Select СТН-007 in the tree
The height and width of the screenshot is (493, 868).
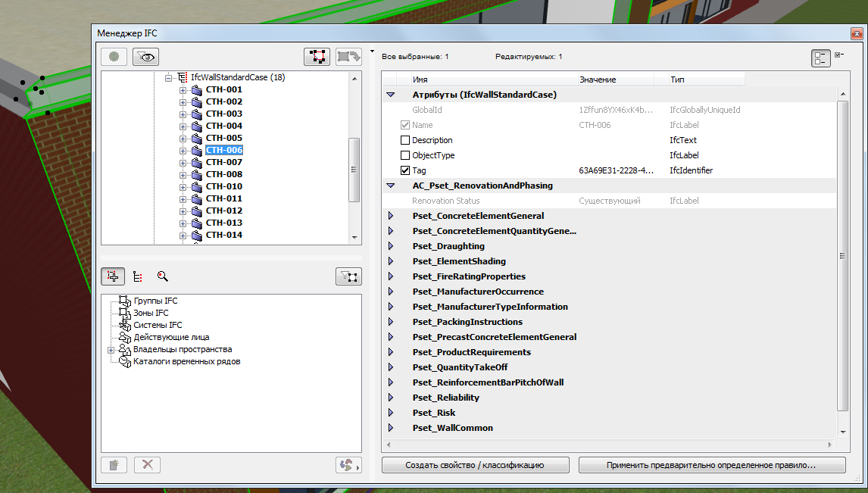click(x=223, y=162)
